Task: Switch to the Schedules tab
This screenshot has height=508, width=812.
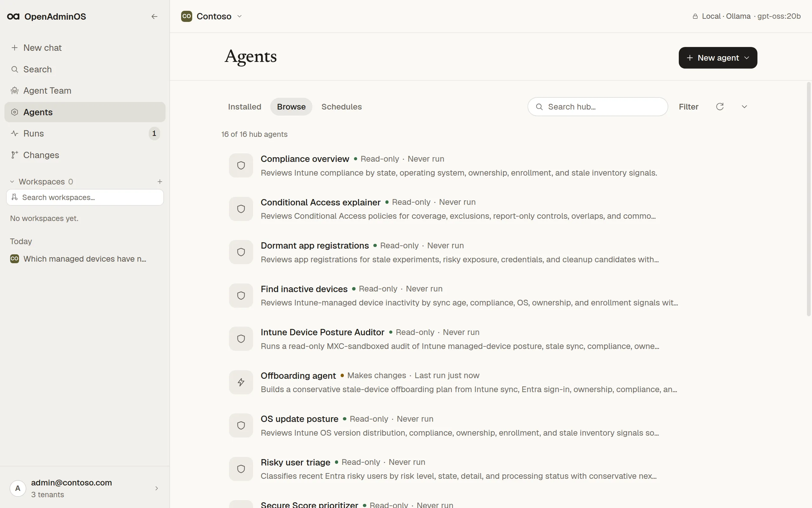Action: [342, 106]
